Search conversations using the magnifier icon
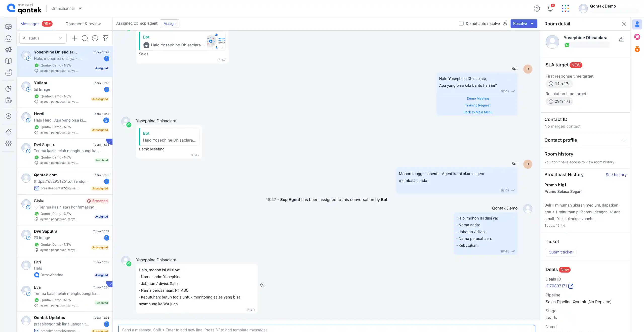This screenshot has height=332, width=644. (85, 38)
